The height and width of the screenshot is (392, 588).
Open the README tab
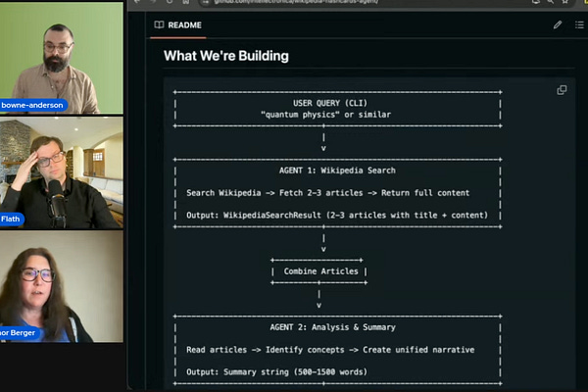pyautogui.click(x=177, y=25)
